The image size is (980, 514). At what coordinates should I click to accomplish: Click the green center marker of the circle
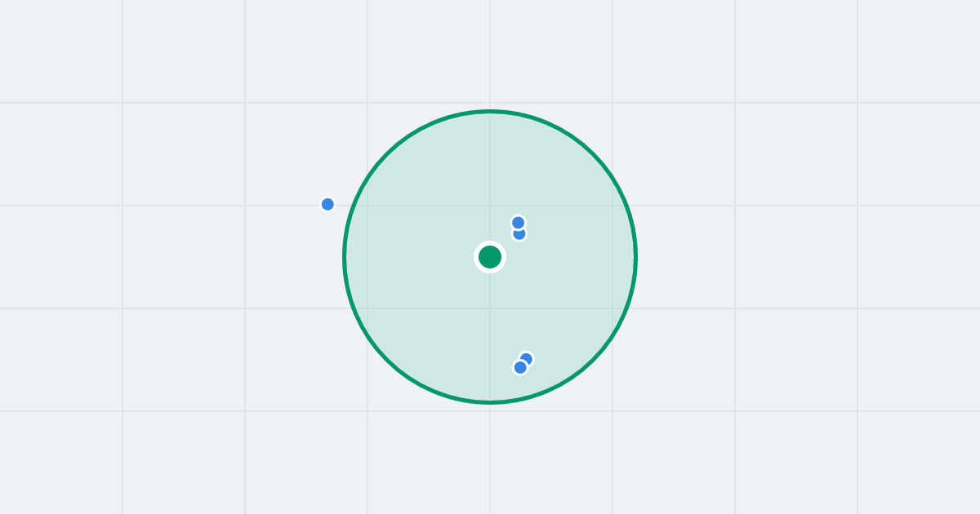pos(490,257)
